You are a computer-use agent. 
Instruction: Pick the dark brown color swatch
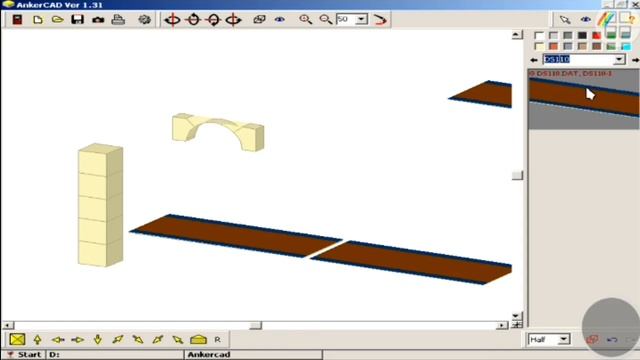click(597, 46)
